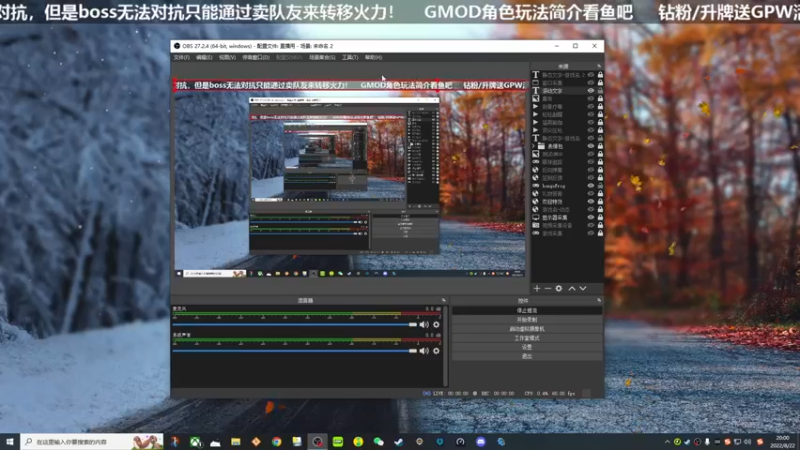
Task: Click the mixer panel vertical scrollbar
Action: [446, 346]
